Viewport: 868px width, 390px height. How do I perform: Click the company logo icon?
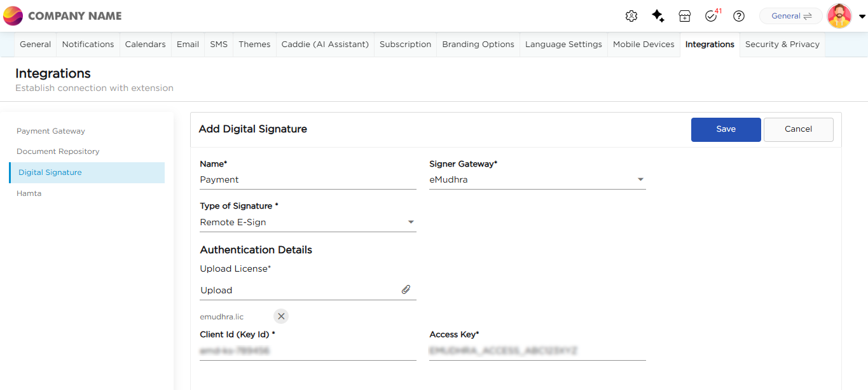(13, 16)
